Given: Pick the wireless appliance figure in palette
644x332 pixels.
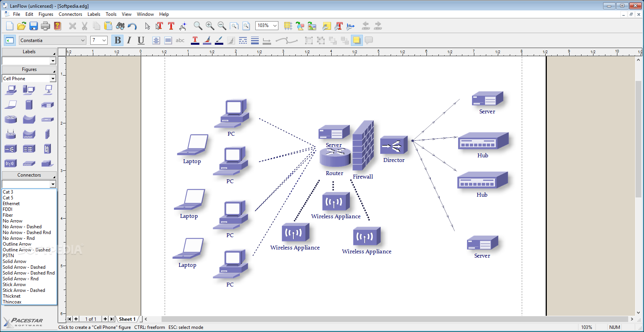Looking at the screenshot, I should click(11, 163).
